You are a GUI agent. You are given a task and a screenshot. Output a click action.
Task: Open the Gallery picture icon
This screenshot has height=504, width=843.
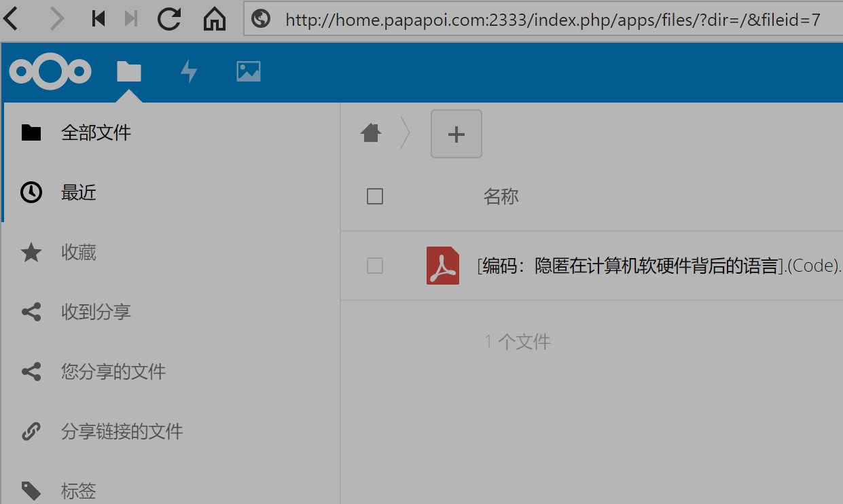[x=249, y=71]
